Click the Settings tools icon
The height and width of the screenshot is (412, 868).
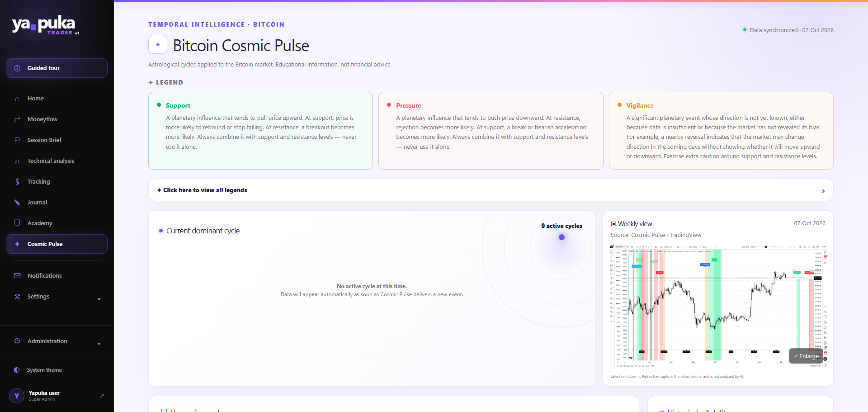[17, 297]
